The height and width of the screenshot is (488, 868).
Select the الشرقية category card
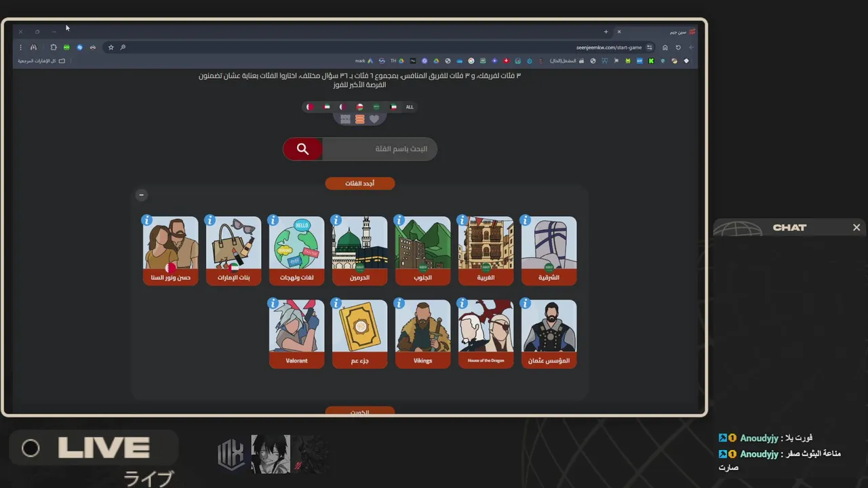point(549,251)
